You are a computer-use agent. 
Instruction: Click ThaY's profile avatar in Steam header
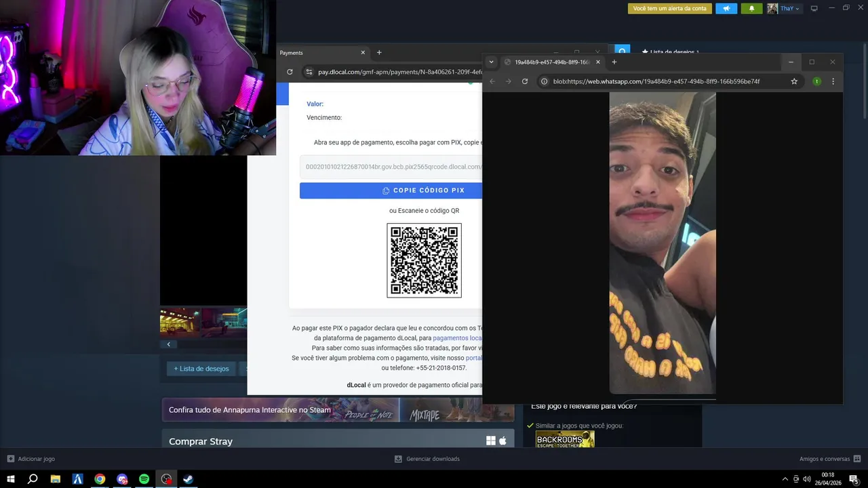(x=772, y=8)
